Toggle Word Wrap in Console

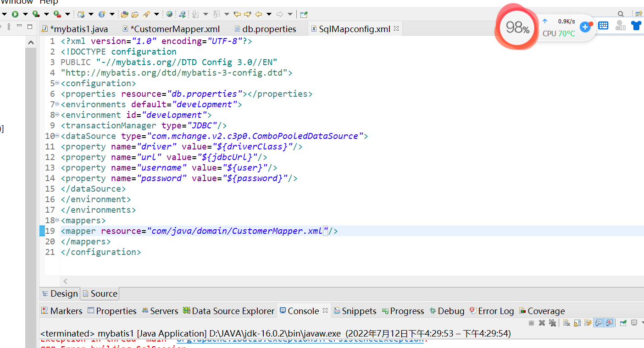click(588, 323)
